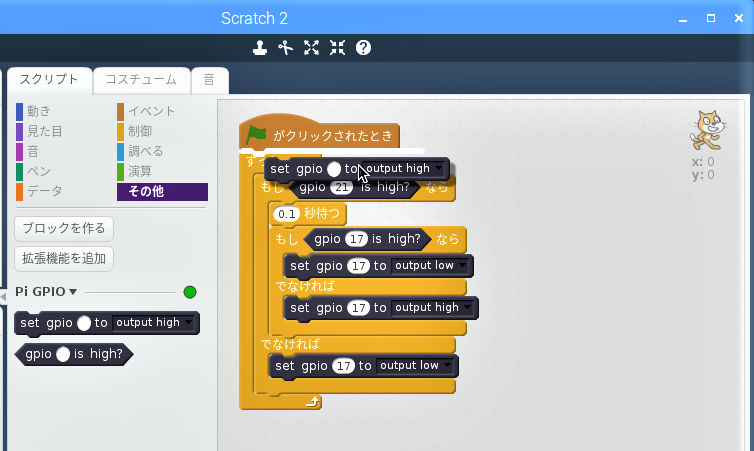
Task: Click the empty gpio number field in the palette set block
Action: 84,323
